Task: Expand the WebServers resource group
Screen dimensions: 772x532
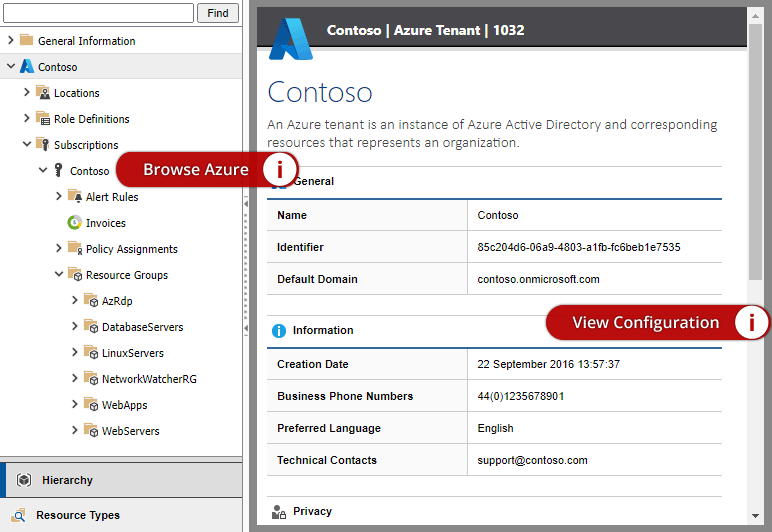Action: point(75,431)
